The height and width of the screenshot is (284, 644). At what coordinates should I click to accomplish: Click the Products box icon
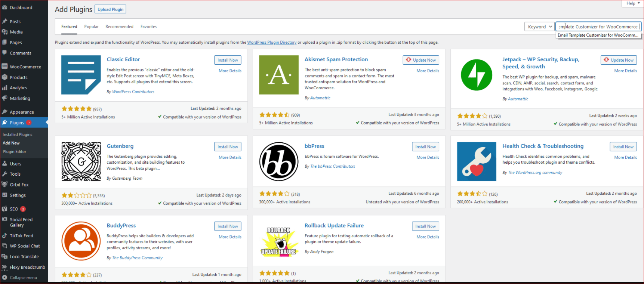[x=4, y=77]
